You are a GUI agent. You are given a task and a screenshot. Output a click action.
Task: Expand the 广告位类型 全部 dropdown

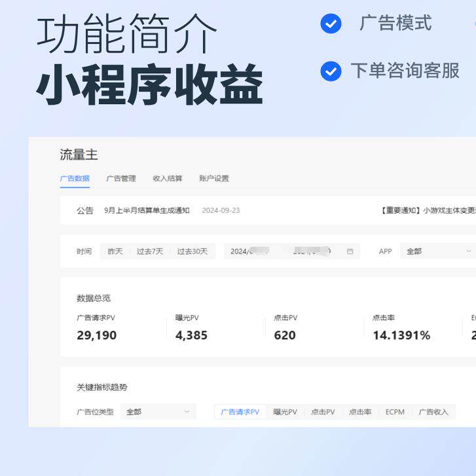click(158, 412)
